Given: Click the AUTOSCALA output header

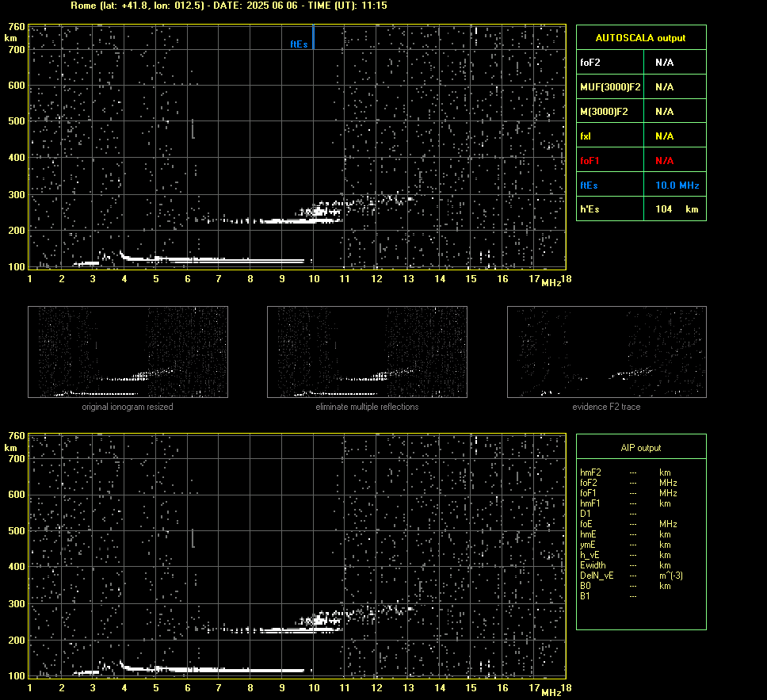Looking at the screenshot, I should (x=640, y=38).
